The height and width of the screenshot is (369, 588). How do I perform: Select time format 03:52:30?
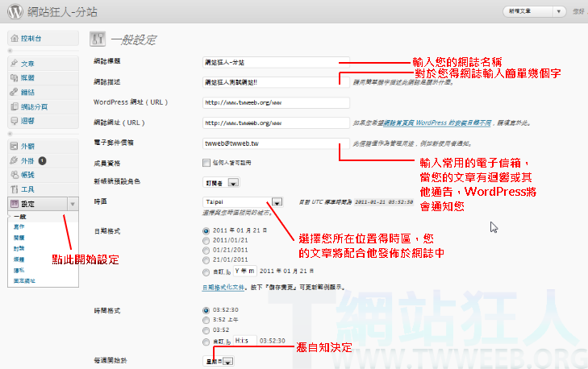(x=206, y=310)
